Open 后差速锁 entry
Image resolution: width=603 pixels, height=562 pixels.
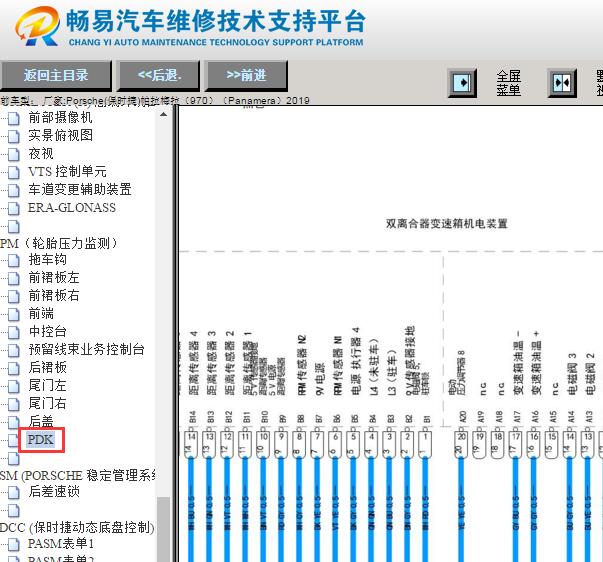click(x=54, y=492)
